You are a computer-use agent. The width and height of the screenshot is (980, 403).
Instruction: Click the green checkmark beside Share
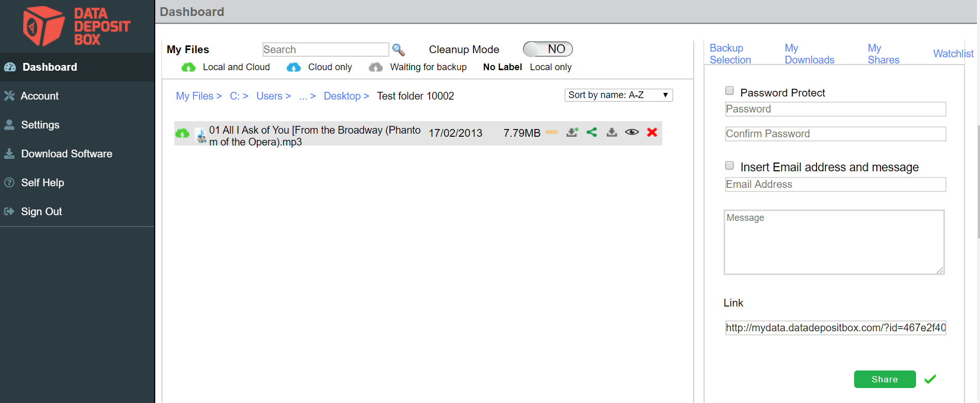coord(930,379)
